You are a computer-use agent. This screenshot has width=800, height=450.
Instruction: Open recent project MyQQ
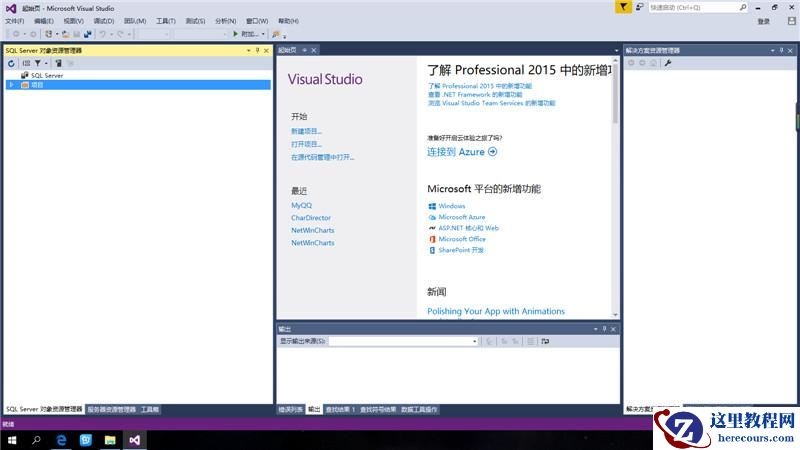tap(302, 205)
